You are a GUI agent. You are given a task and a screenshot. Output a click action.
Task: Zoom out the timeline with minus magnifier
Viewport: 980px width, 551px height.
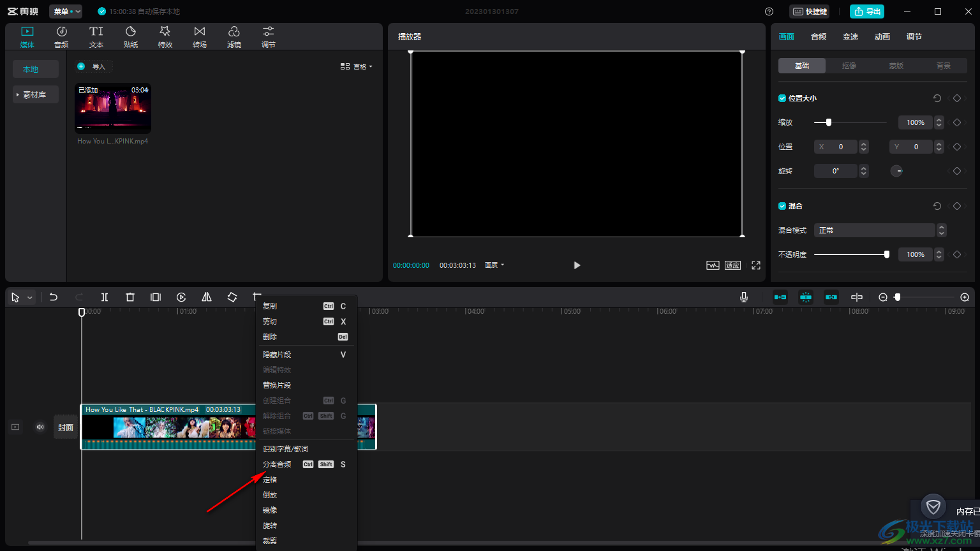pos(883,297)
